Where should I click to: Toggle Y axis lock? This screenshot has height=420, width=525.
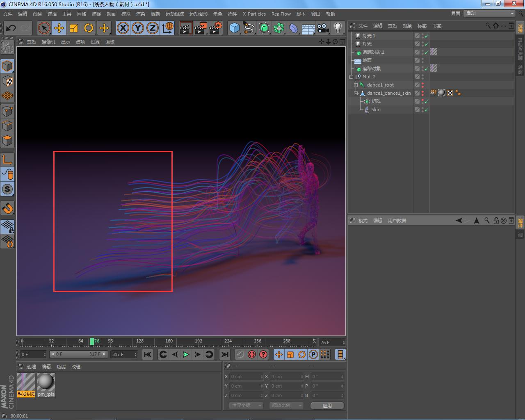pyautogui.click(x=137, y=28)
